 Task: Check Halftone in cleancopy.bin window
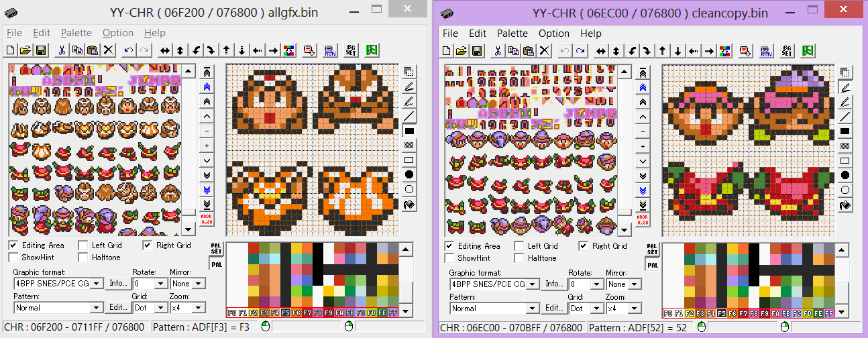(x=535, y=258)
